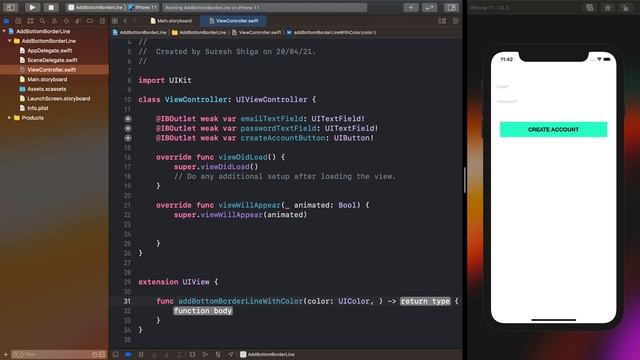640x360 pixels.
Task: Add an editor on the right
Action: [456, 21]
